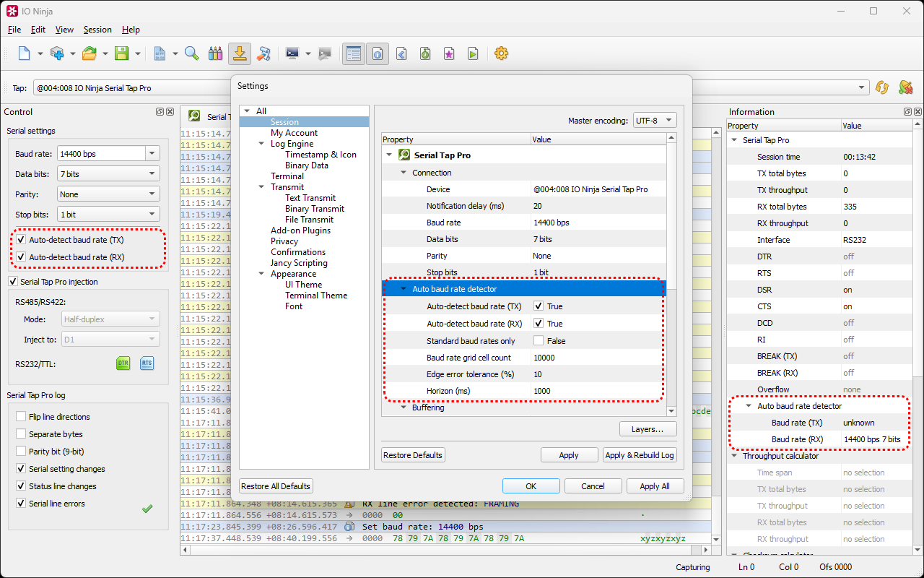Toggle the DTR line button
Image resolution: width=924 pixels, height=578 pixels.
[123, 363]
